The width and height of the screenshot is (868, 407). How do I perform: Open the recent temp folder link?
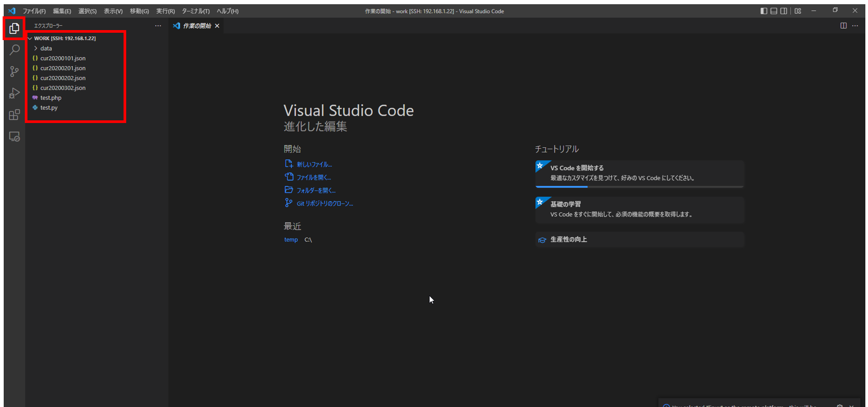[x=291, y=240]
